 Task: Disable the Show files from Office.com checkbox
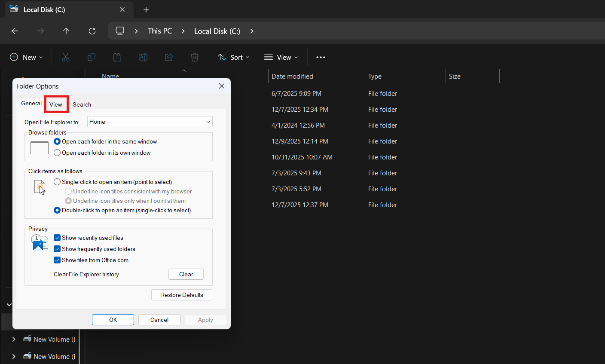click(57, 260)
